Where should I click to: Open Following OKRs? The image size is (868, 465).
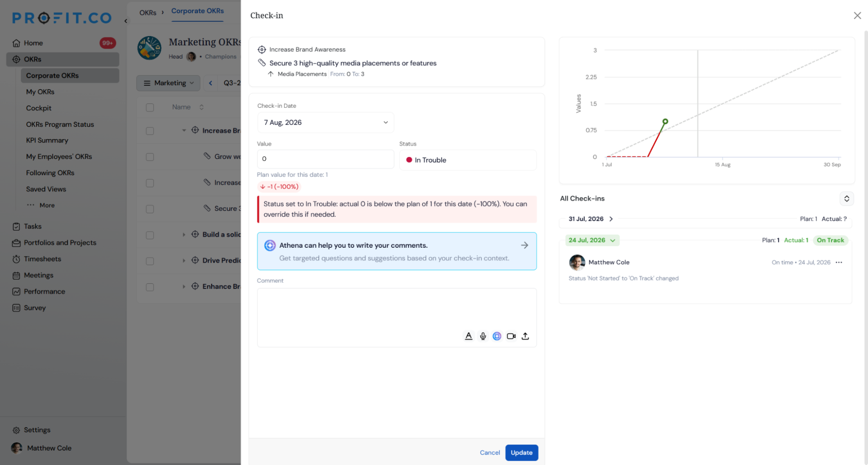click(50, 173)
